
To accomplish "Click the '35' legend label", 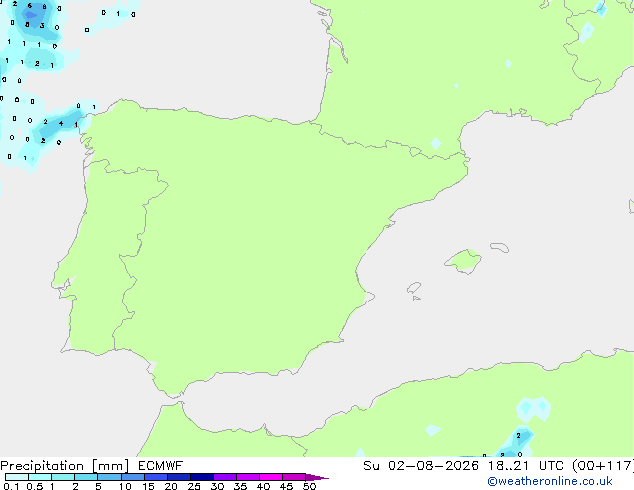I will coord(240,486).
